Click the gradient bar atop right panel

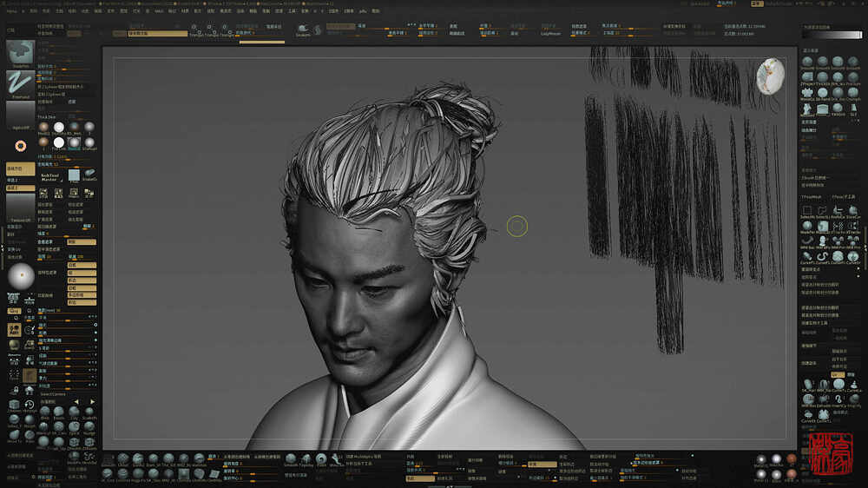[x=832, y=35]
